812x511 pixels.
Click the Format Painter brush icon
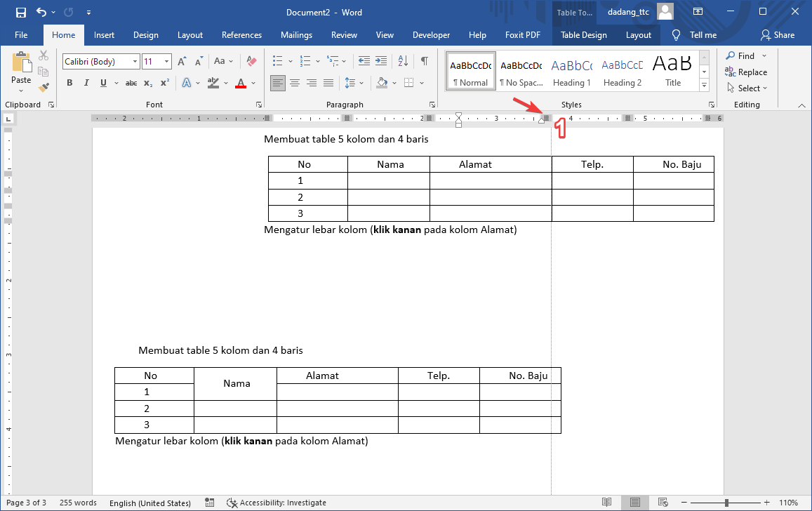click(44, 88)
